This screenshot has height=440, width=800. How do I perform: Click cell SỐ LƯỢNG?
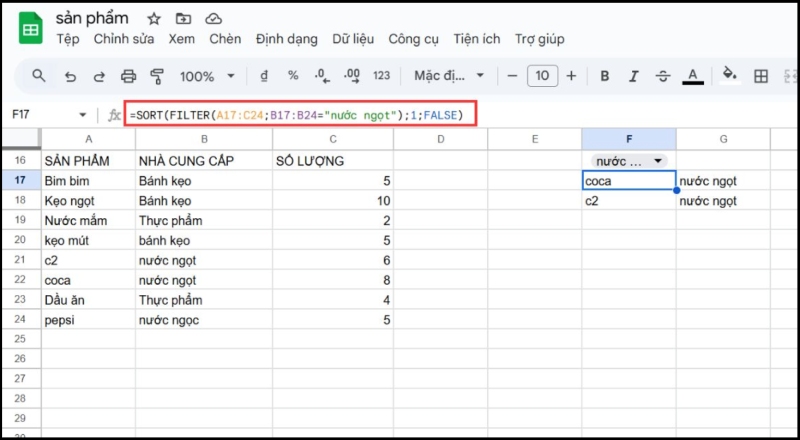pos(333,161)
